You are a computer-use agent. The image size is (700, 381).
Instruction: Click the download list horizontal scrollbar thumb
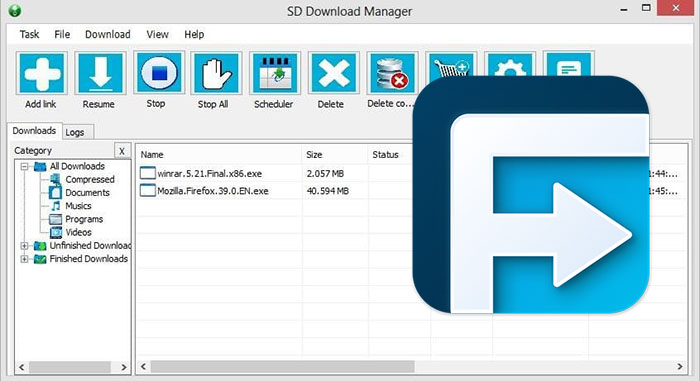coord(282,367)
